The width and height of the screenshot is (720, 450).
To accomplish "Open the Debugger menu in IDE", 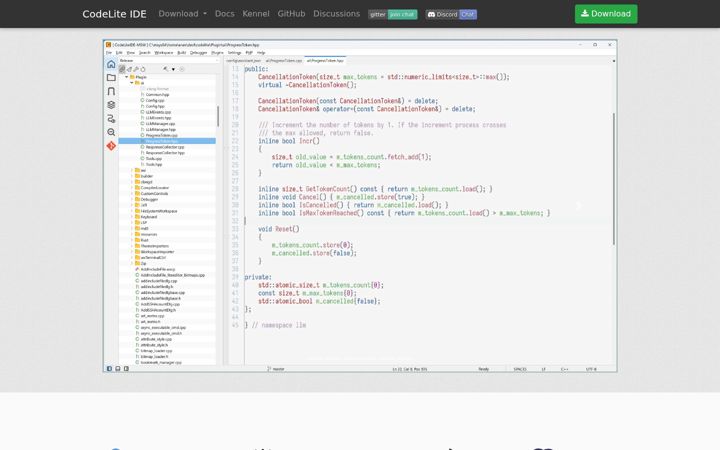I will [x=198, y=53].
